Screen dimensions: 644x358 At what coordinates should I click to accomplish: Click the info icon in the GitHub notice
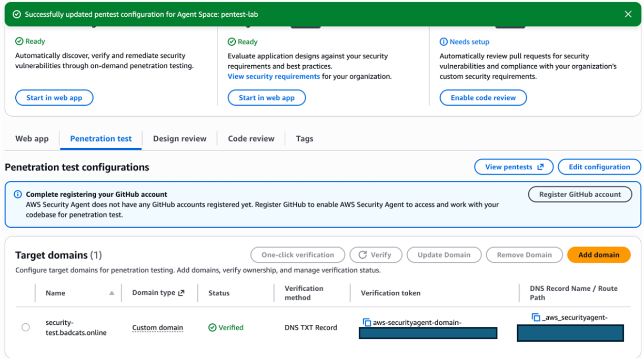pos(18,195)
